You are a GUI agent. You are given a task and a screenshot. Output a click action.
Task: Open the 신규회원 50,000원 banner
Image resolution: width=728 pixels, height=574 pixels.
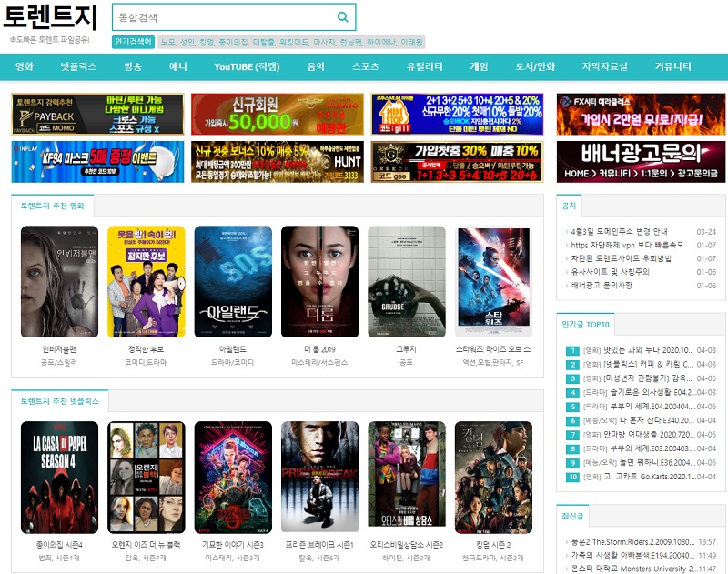(x=278, y=114)
